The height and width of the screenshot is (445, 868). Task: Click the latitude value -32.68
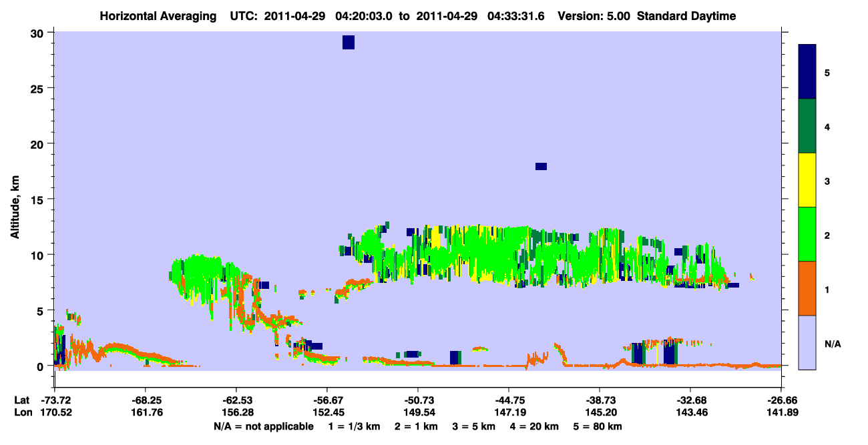click(x=690, y=400)
